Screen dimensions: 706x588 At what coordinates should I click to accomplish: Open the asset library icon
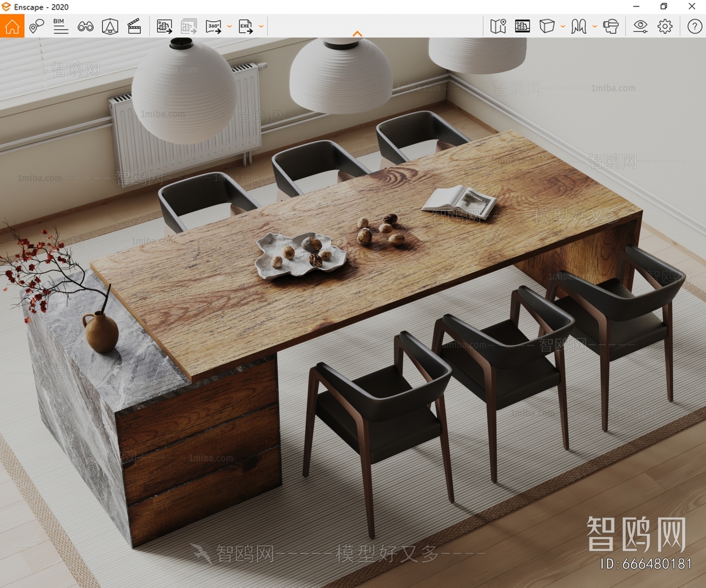110,26
